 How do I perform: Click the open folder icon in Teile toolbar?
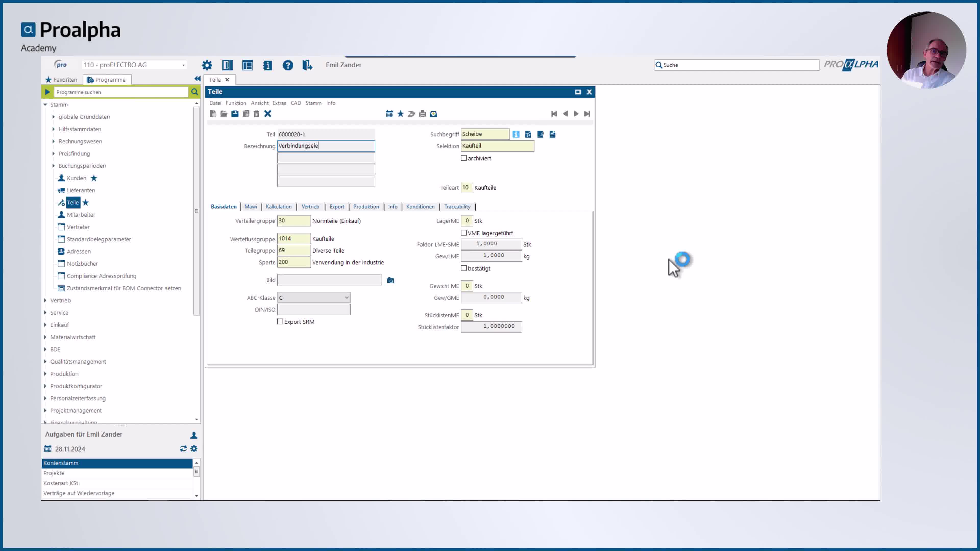pyautogui.click(x=224, y=114)
